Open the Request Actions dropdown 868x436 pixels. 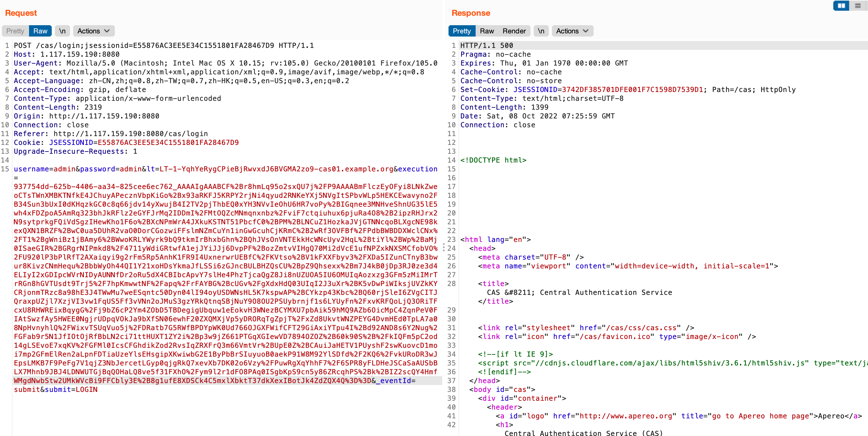tap(93, 31)
